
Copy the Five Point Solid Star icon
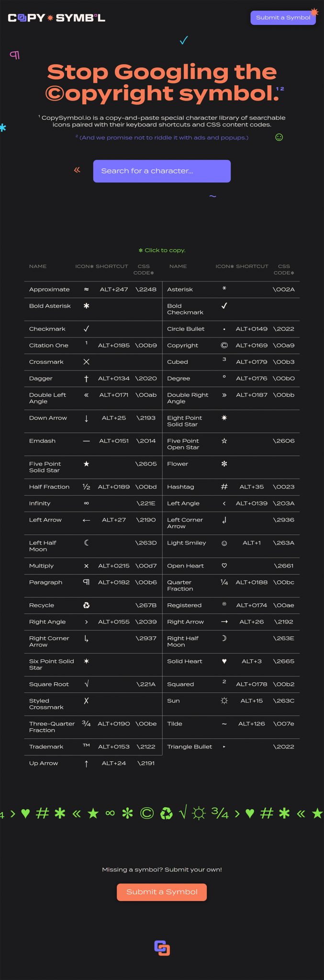tap(86, 464)
